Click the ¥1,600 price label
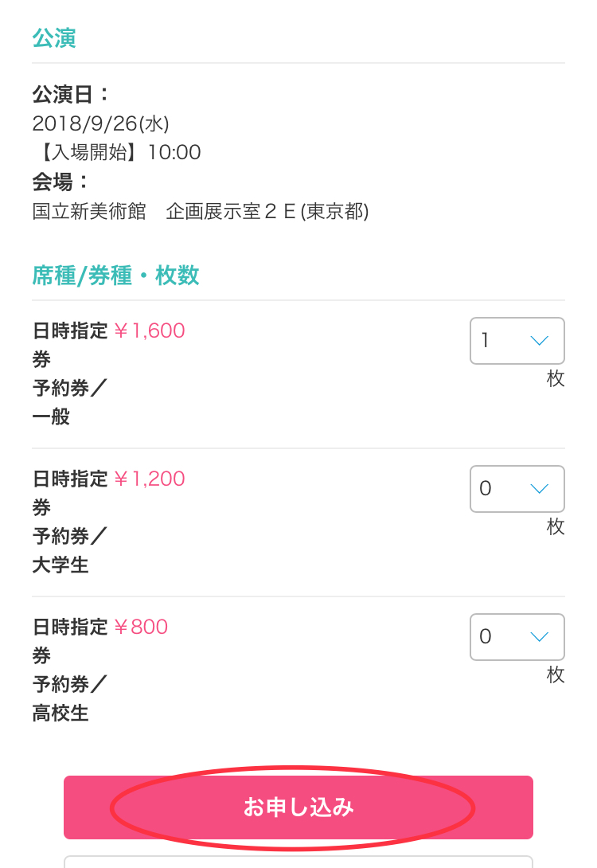The width and height of the screenshot is (597, 868). pyautogui.click(x=150, y=330)
